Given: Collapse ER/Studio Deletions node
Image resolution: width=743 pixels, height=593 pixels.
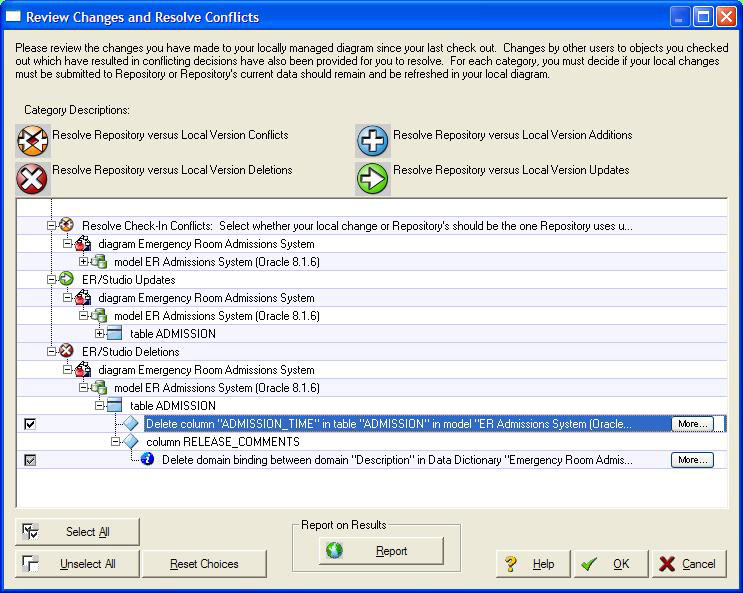Looking at the screenshot, I should 52,352.
